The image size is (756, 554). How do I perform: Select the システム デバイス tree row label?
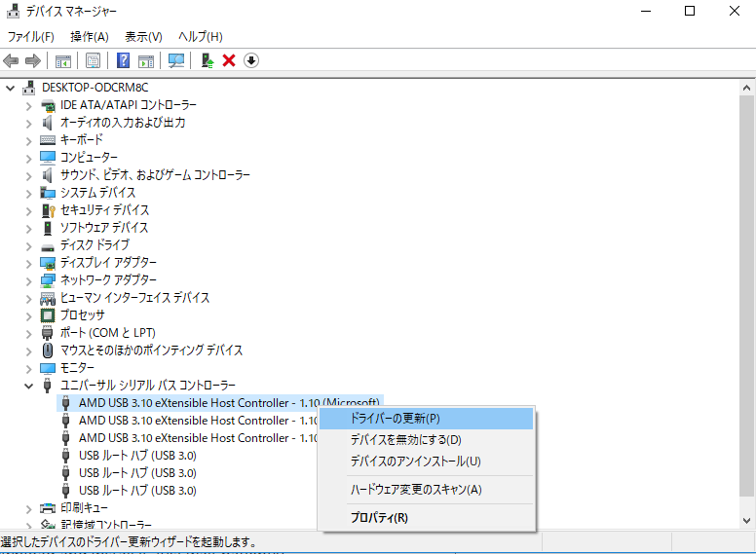(x=97, y=193)
